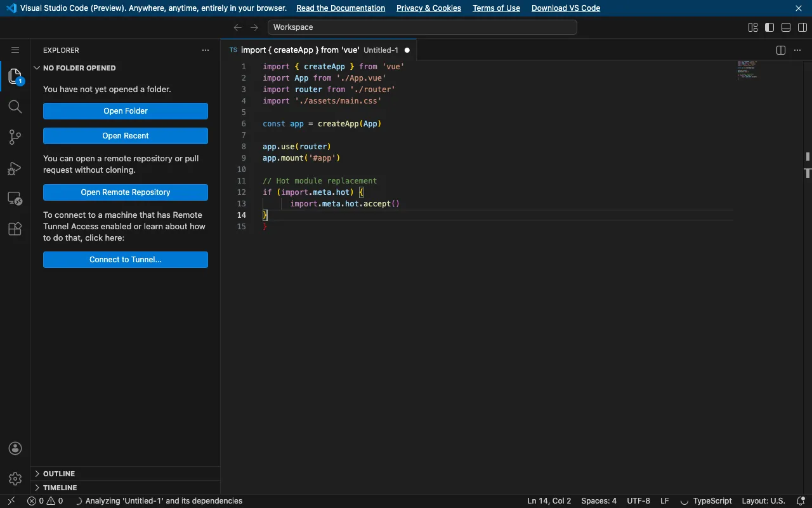Click the './assets/main.css' import string
Screen dimensions: 812x508
point(338,101)
